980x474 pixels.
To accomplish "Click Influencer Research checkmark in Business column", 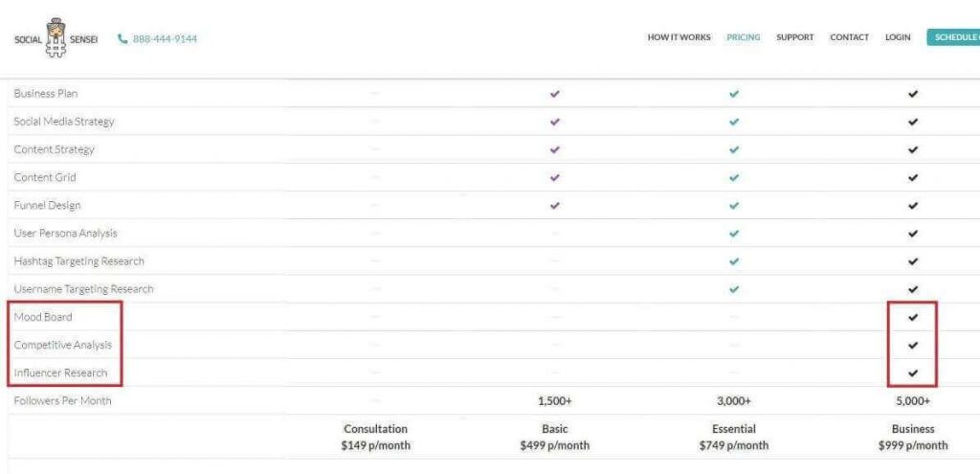I will [x=913, y=372].
